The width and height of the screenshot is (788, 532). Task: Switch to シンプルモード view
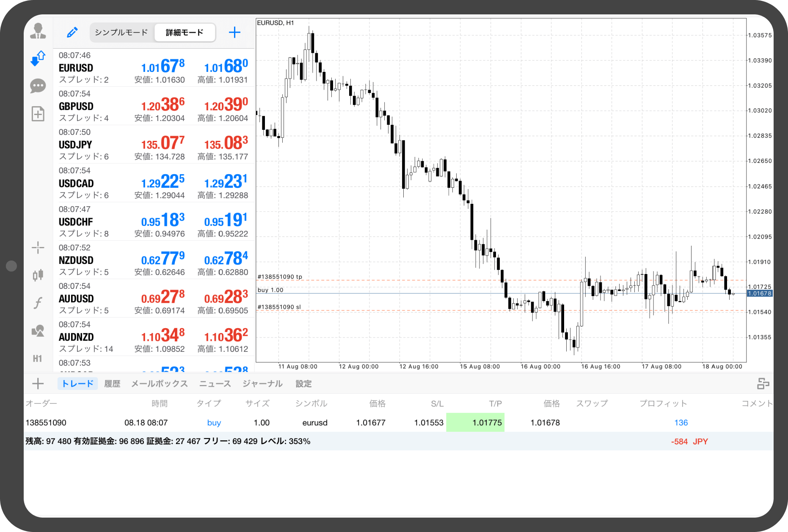tap(121, 33)
